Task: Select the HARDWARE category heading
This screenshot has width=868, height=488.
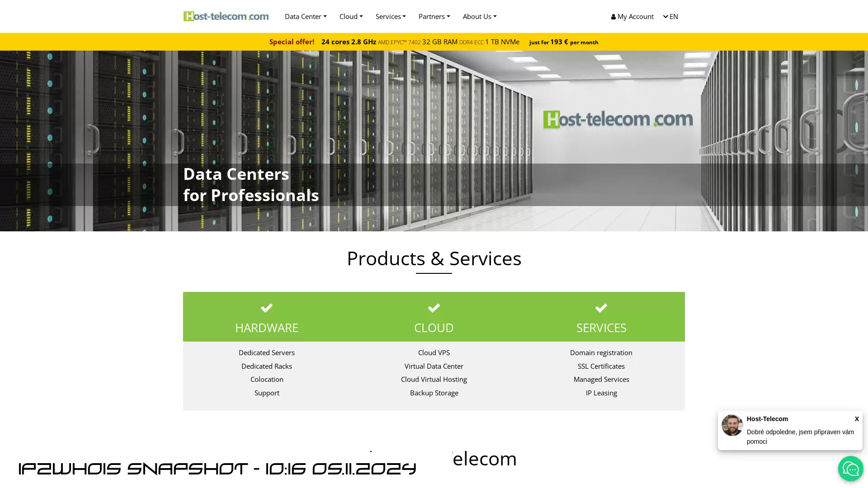Action: tap(267, 328)
